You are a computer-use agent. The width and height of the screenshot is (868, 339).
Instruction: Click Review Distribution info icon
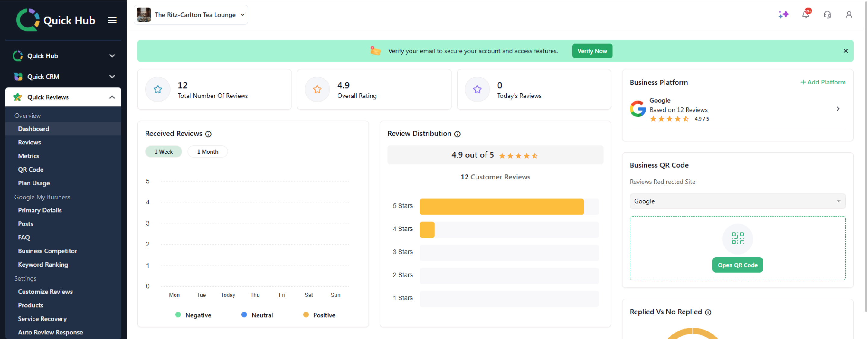click(457, 134)
